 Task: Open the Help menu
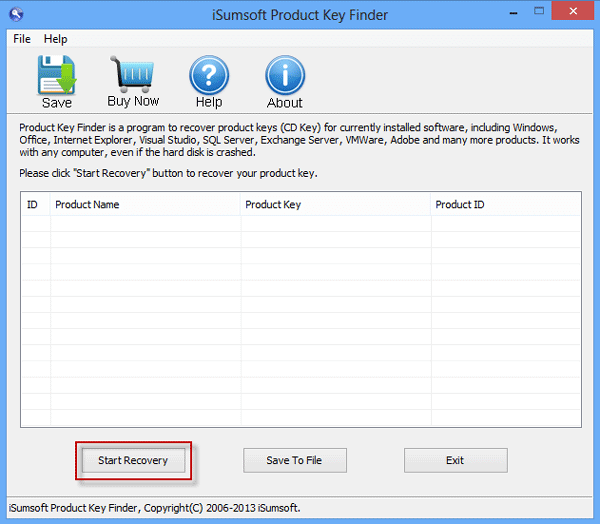click(x=55, y=39)
